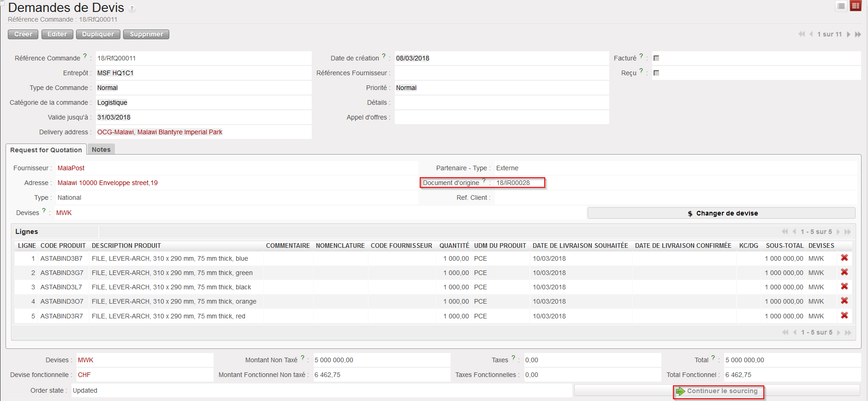Select the form view icon
The image size is (868, 401).
click(856, 6)
